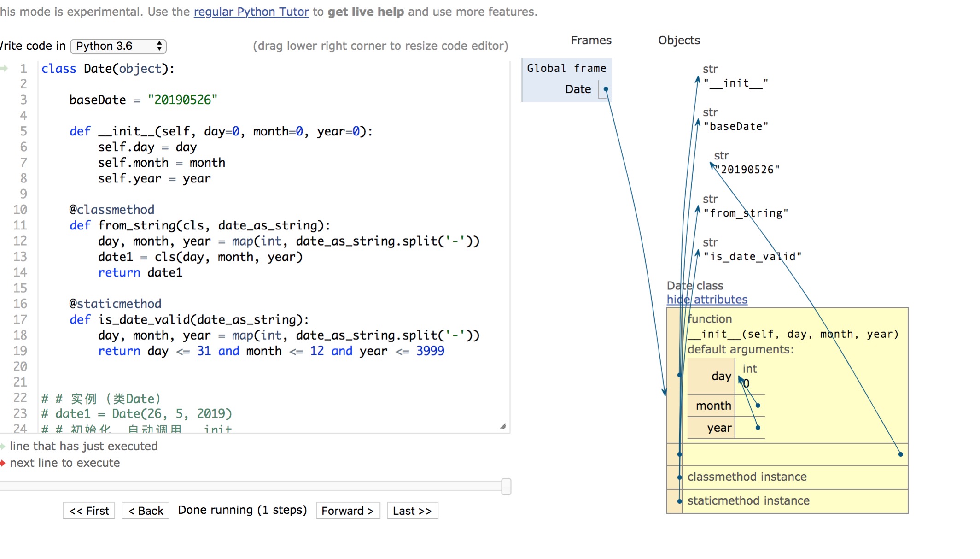Click the staticmethod instance row
Screen dimensions: 980x559
(x=748, y=500)
